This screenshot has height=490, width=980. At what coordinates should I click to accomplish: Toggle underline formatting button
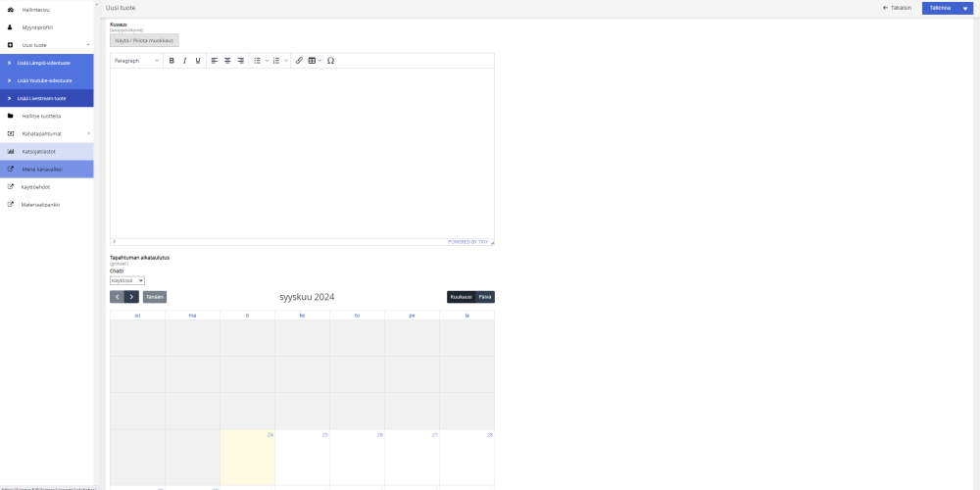(198, 61)
